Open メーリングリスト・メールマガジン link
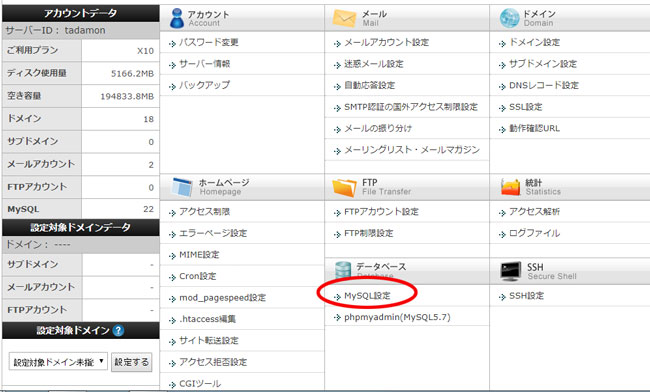Viewport: 650px width, 392px height. (412, 150)
